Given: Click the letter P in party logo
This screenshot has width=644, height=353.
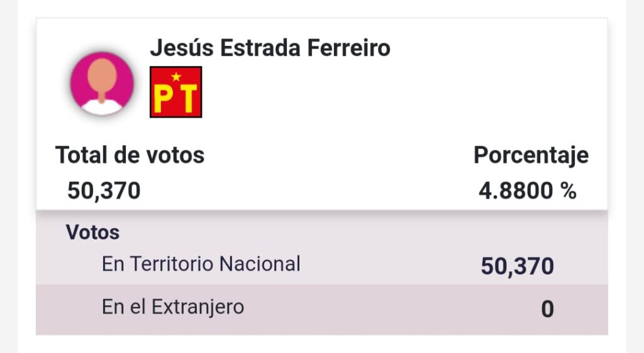Looking at the screenshot, I should point(164,99).
